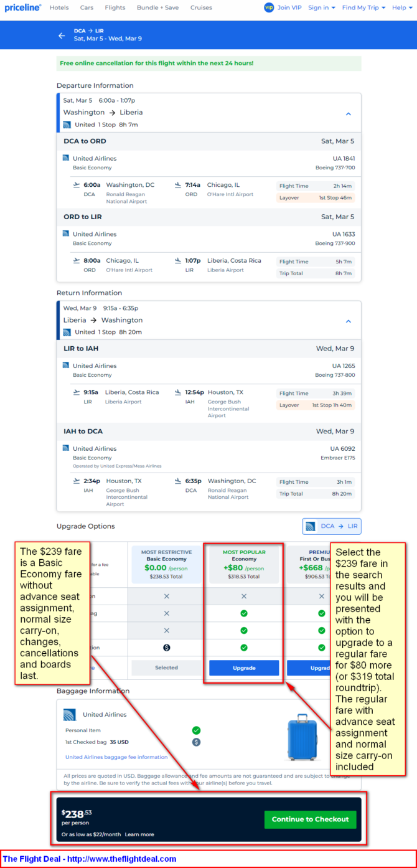417x868 pixels.
Task: Click the 'LIR to IAH' segment header
Action: (x=208, y=349)
